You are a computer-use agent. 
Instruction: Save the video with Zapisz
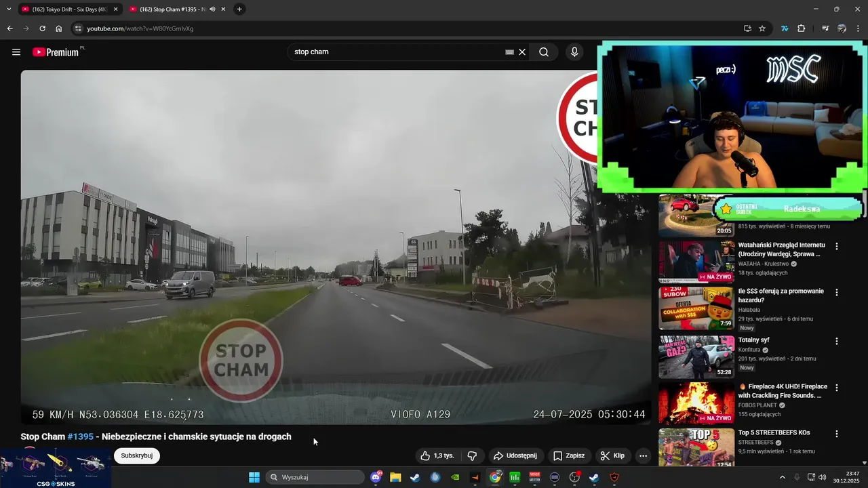point(568,455)
